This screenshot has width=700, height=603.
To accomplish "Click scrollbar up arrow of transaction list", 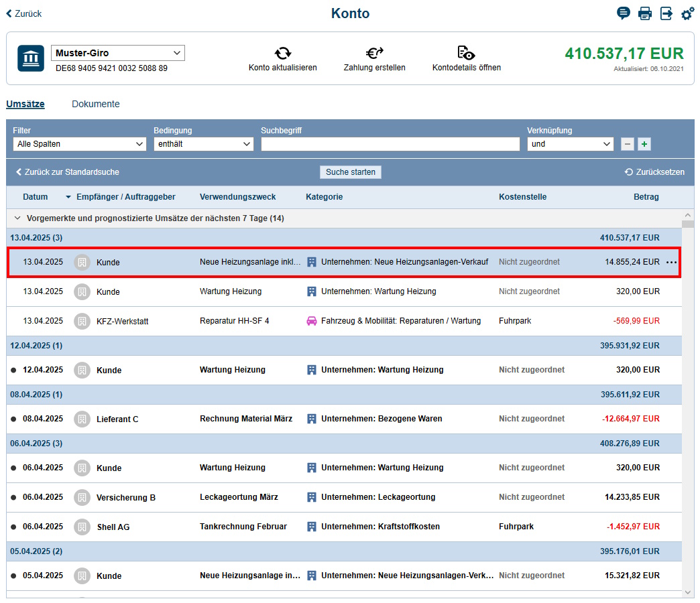I will click(x=687, y=216).
